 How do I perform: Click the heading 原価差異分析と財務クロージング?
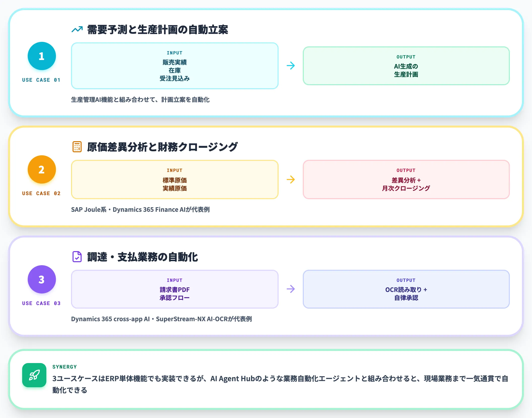(x=162, y=147)
